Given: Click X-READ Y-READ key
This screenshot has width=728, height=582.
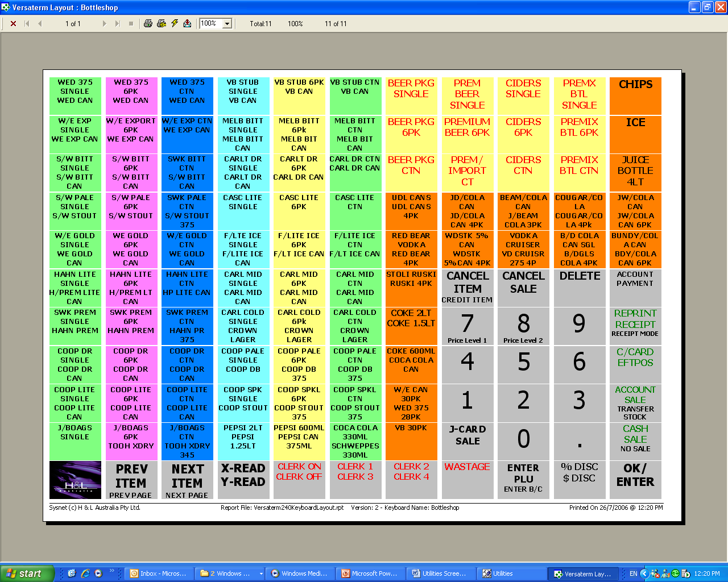Looking at the screenshot, I should 243,480.
